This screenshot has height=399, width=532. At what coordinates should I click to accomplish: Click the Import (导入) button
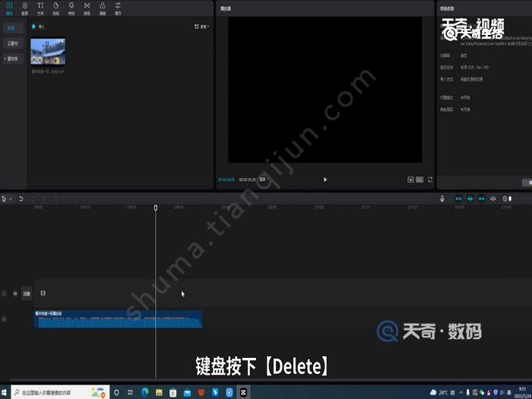tap(38, 27)
